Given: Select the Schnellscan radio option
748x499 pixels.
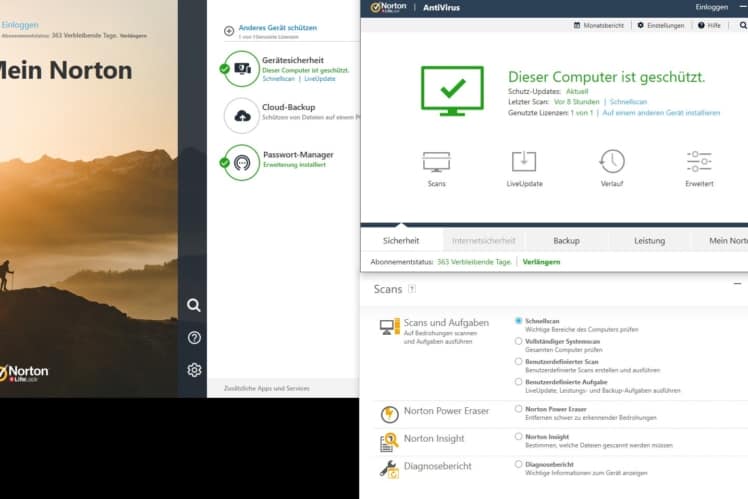Looking at the screenshot, I should tap(519, 321).
